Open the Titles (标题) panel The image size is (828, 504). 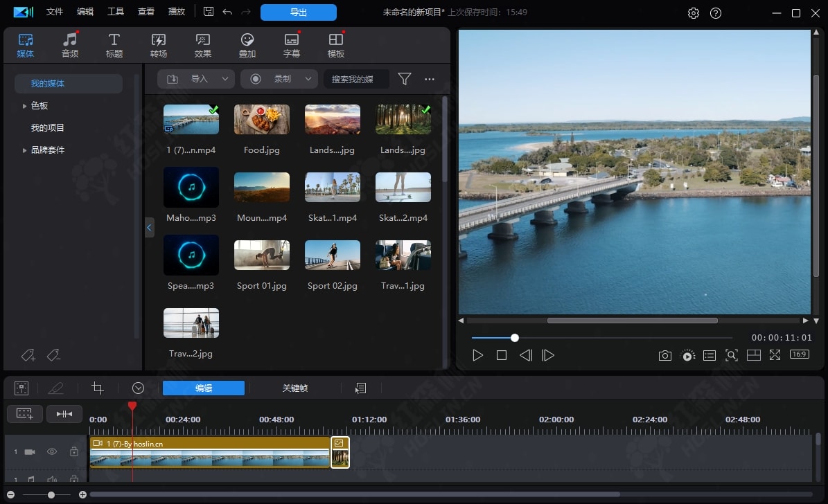[114, 45]
